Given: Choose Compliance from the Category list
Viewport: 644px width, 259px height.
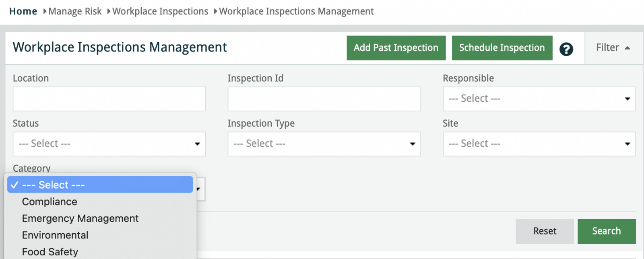Looking at the screenshot, I should tap(50, 202).
